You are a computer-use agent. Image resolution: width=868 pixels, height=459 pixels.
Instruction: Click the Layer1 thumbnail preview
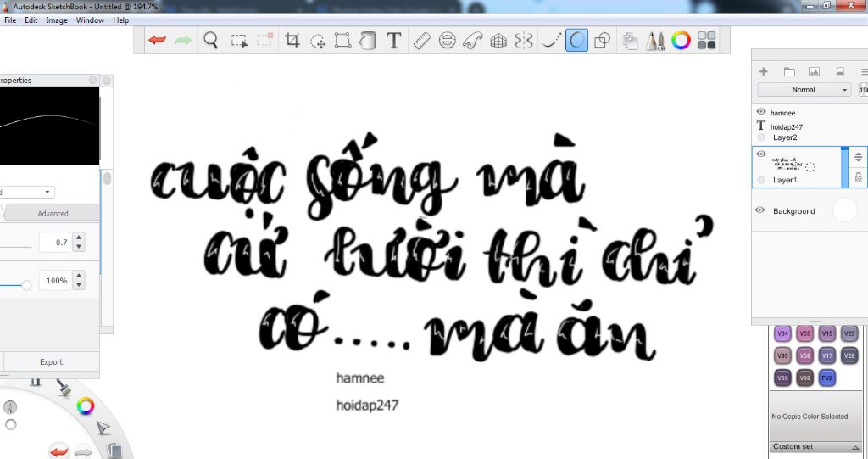click(793, 165)
